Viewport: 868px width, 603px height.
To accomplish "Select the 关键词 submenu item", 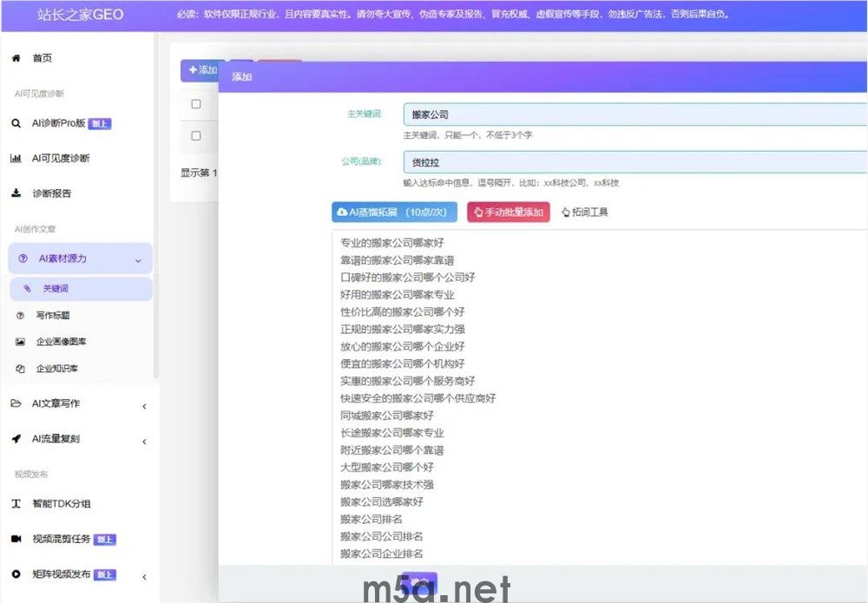I will 81,288.
